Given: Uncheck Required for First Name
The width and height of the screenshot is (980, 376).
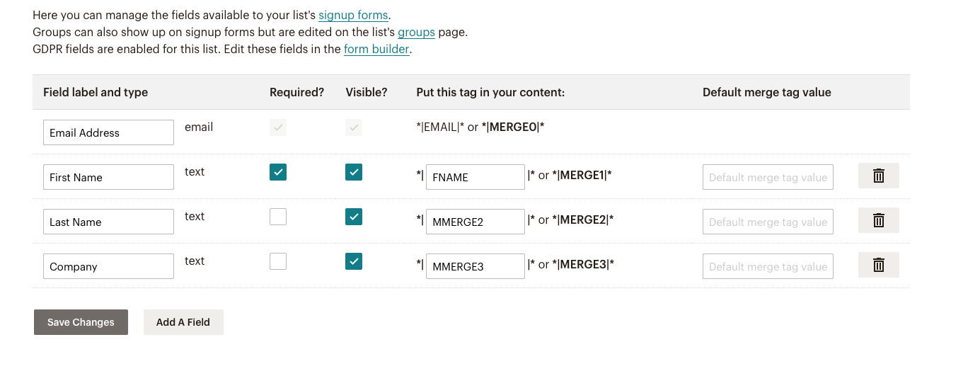Looking at the screenshot, I should (278, 172).
